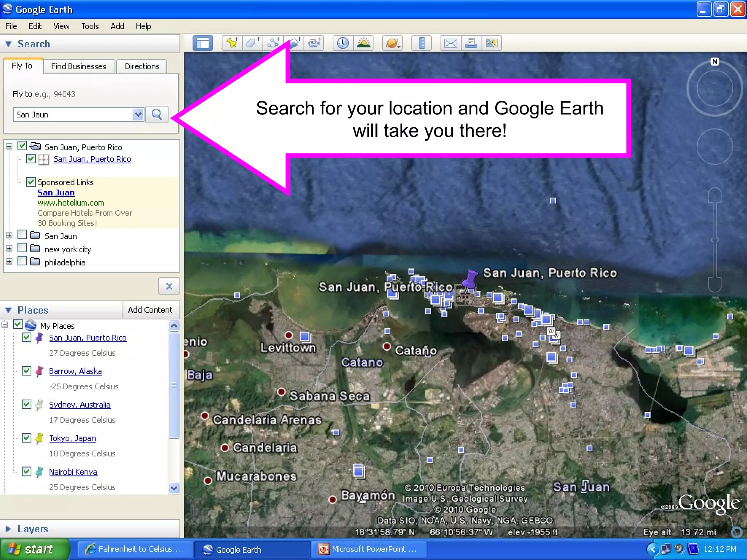Viewport: 747px width, 560px height.
Task: Record a tour with the camera icon
Action: (x=314, y=43)
